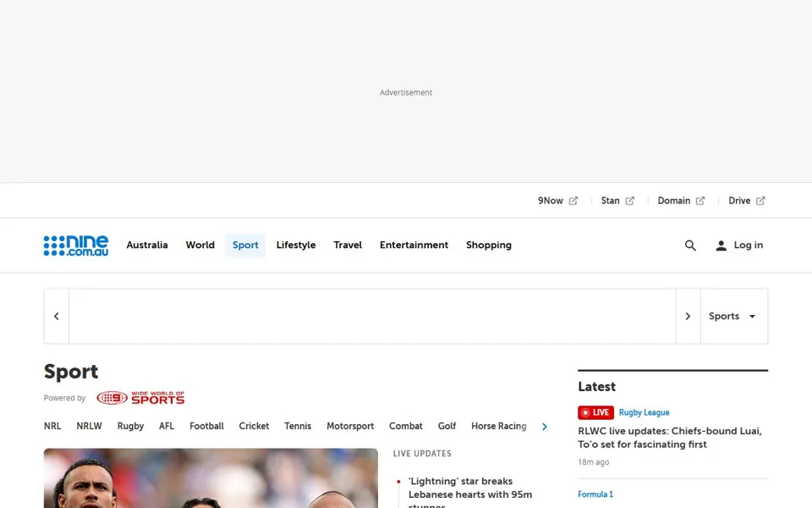Show previous scores with left chevron
Image resolution: width=812 pixels, height=508 pixels.
coord(57,316)
